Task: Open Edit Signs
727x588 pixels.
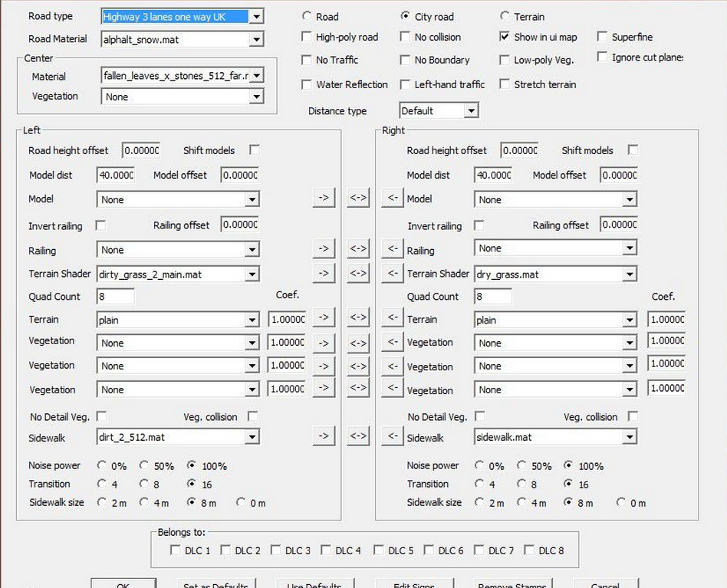Action: 414,583
